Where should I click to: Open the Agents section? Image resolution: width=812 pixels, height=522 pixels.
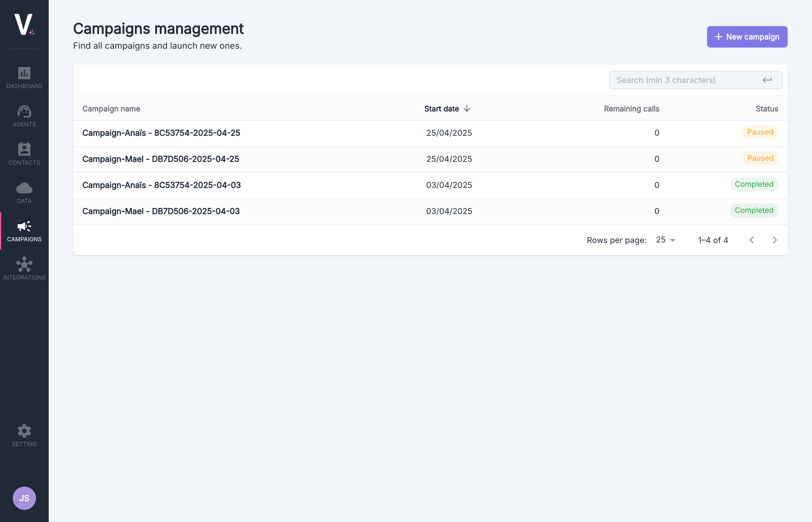click(x=24, y=116)
